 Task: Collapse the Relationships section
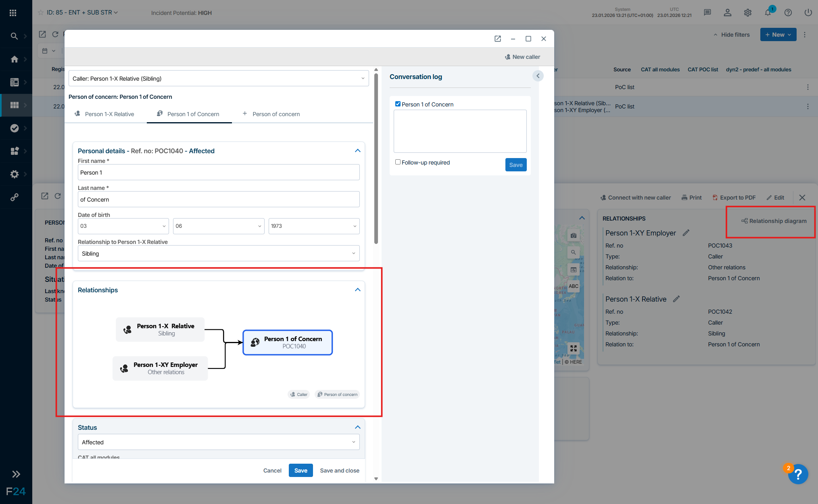coord(357,290)
